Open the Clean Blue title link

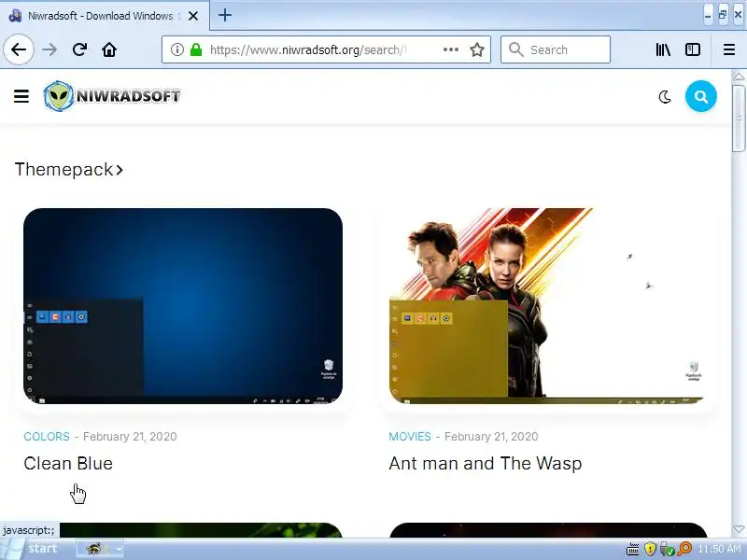tap(68, 463)
